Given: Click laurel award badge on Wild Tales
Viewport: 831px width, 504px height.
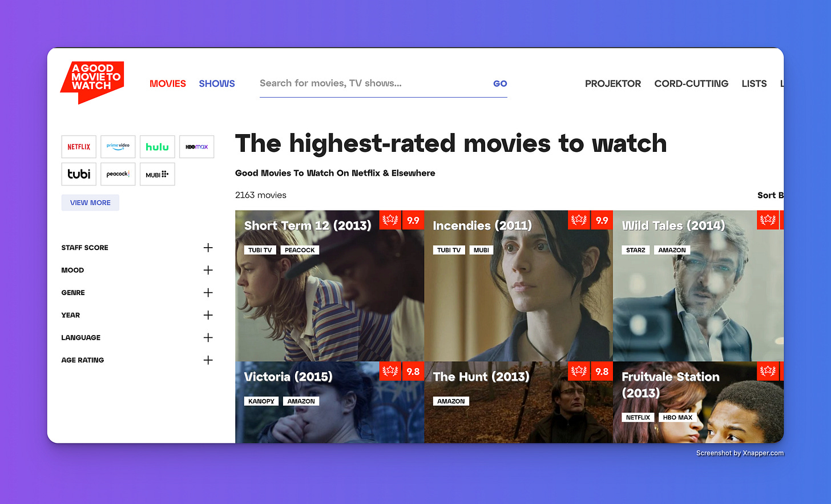Looking at the screenshot, I should click(768, 220).
